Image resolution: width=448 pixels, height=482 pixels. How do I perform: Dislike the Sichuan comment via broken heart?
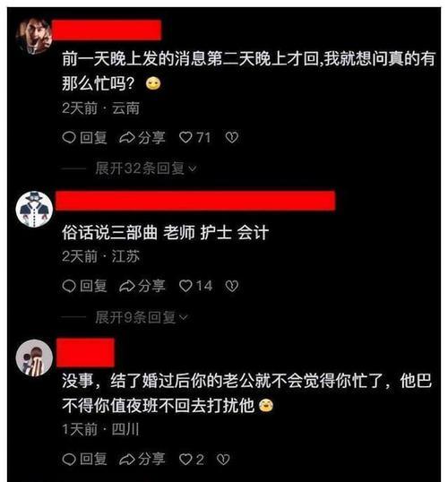coord(223,460)
